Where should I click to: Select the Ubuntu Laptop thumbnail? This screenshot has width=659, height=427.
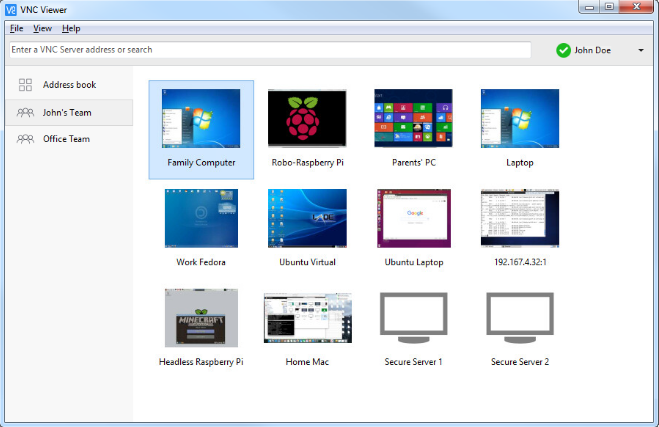414,218
